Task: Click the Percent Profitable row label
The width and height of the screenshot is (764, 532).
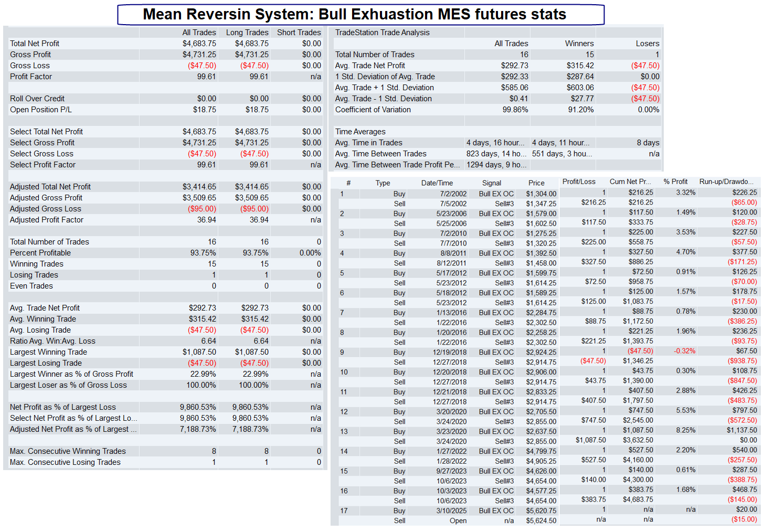Action: (40, 253)
